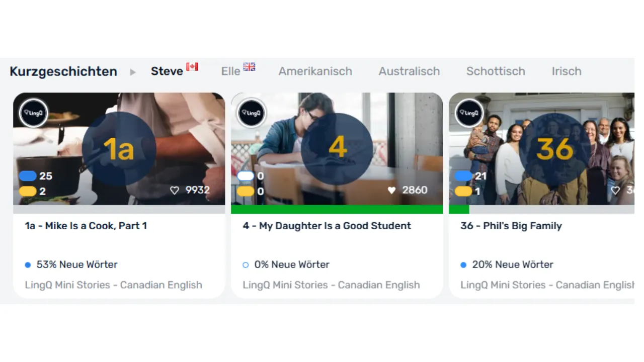Click the LingQ logo on Phil's Big Family card
Viewport: 644px width, 362px height.
pyautogui.click(x=469, y=113)
